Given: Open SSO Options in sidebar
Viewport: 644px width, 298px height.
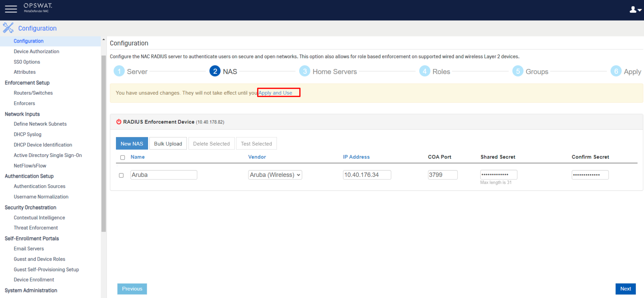Looking at the screenshot, I should coord(27,62).
